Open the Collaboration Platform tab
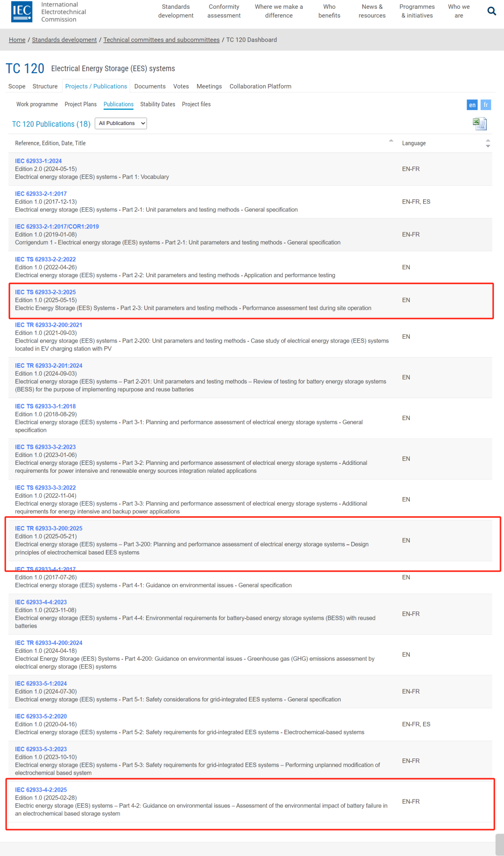 pos(260,86)
